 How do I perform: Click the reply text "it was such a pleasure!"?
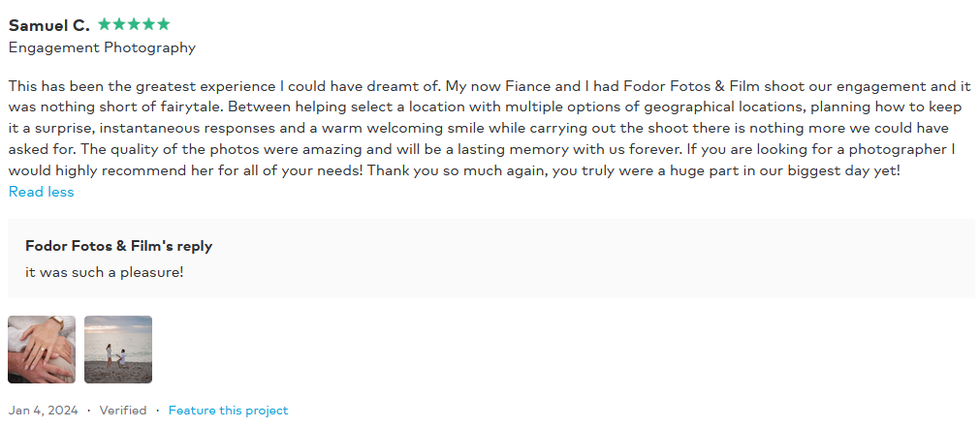click(x=105, y=272)
